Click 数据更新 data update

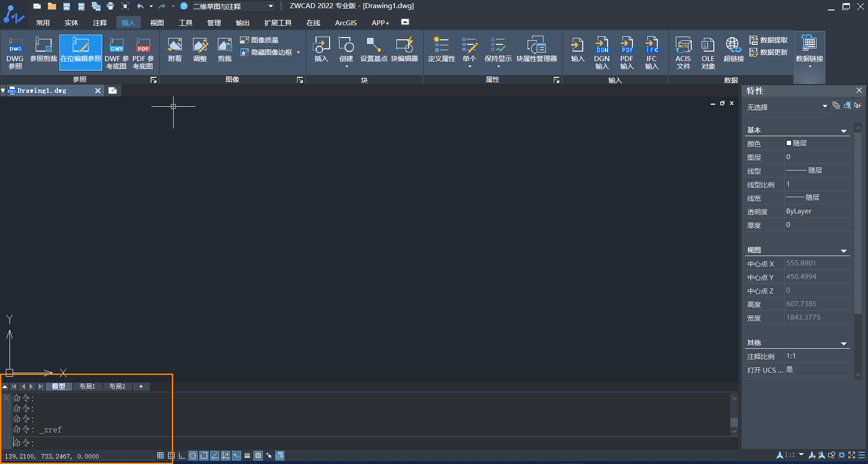769,52
